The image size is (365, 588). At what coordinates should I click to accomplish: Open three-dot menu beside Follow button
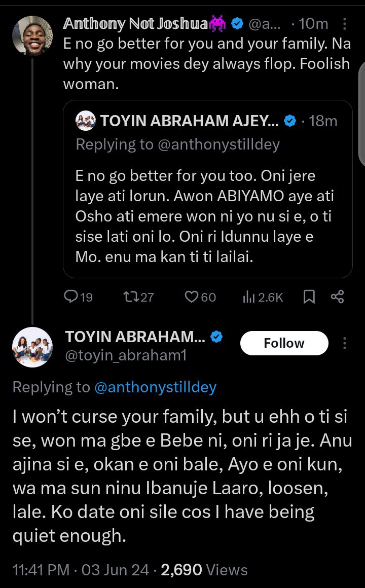(345, 343)
